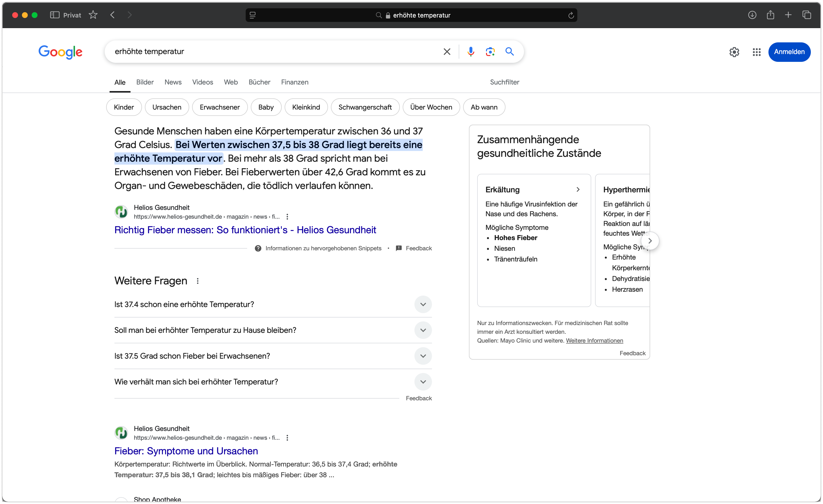Open Safari's share icon
Image resolution: width=823 pixels, height=504 pixels.
click(771, 15)
